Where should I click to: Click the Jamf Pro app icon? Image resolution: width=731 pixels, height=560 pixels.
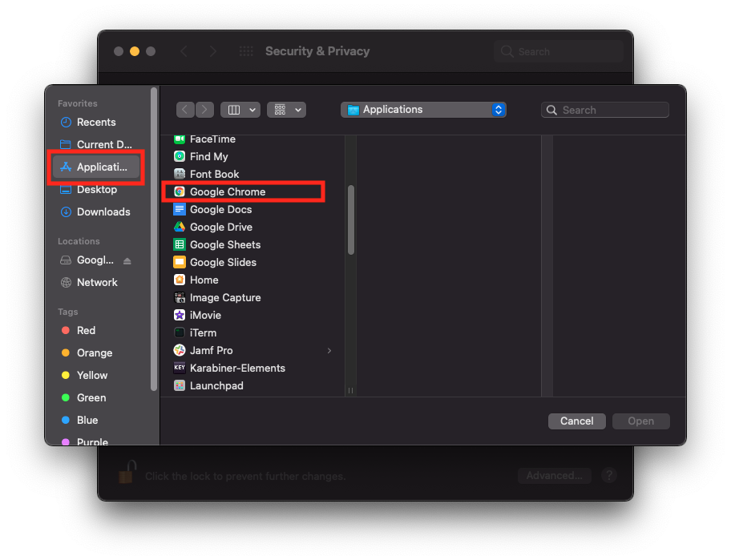pos(180,350)
